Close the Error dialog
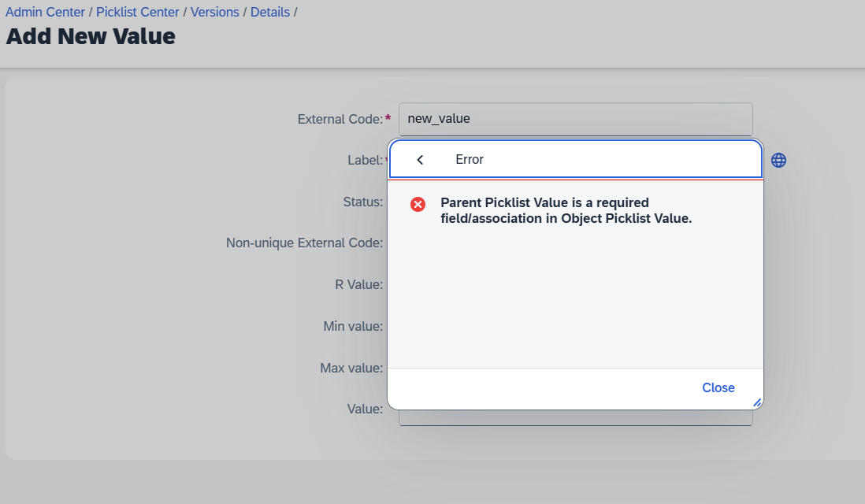 point(718,387)
